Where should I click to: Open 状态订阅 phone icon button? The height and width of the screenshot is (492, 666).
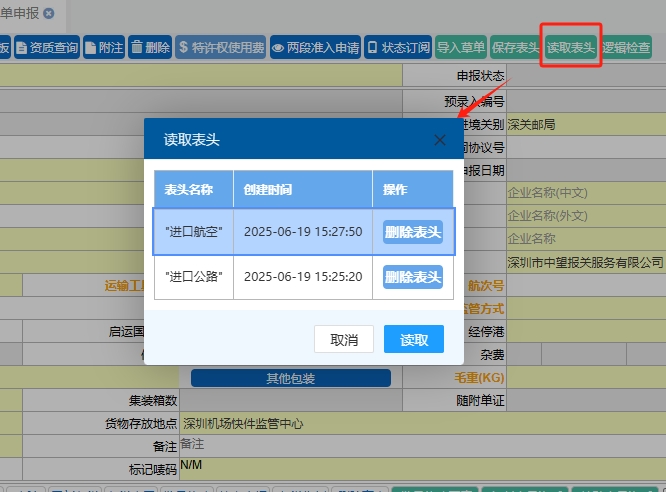point(398,47)
